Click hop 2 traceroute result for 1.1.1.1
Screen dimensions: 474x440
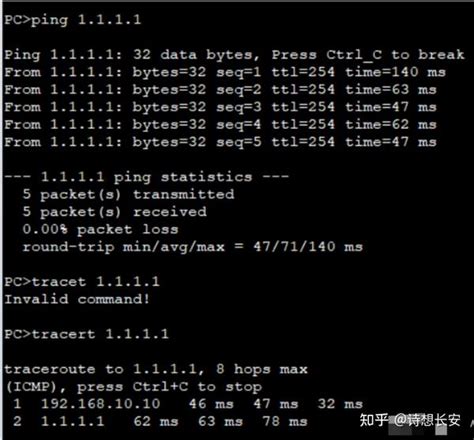(160, 421)
